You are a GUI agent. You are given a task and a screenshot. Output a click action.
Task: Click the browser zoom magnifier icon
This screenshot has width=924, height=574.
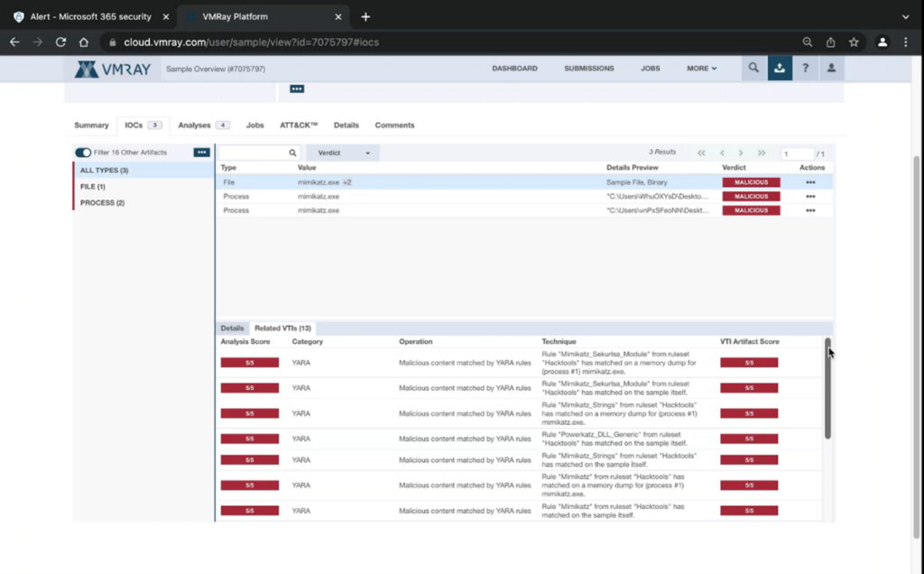[x=808, y=42]
